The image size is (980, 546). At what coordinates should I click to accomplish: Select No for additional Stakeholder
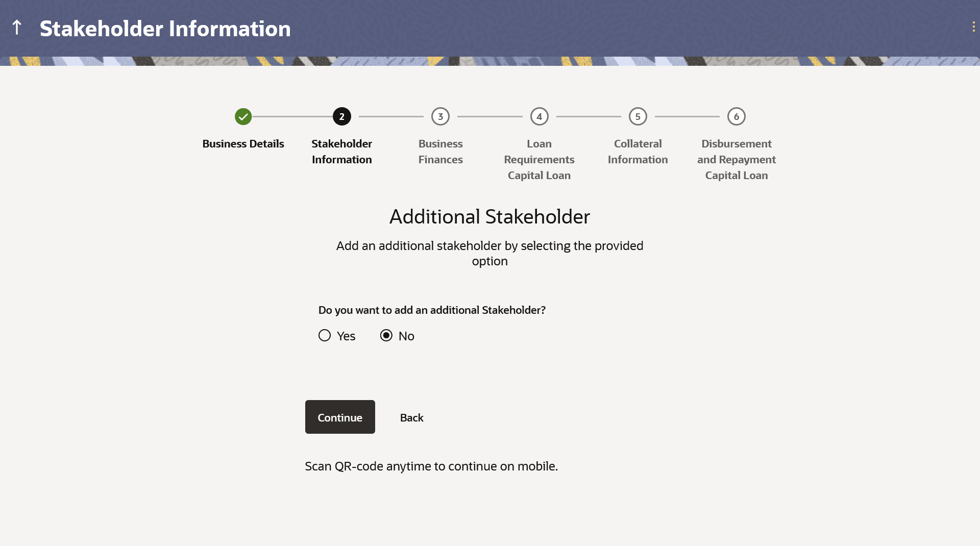click(x=386, y=335)
